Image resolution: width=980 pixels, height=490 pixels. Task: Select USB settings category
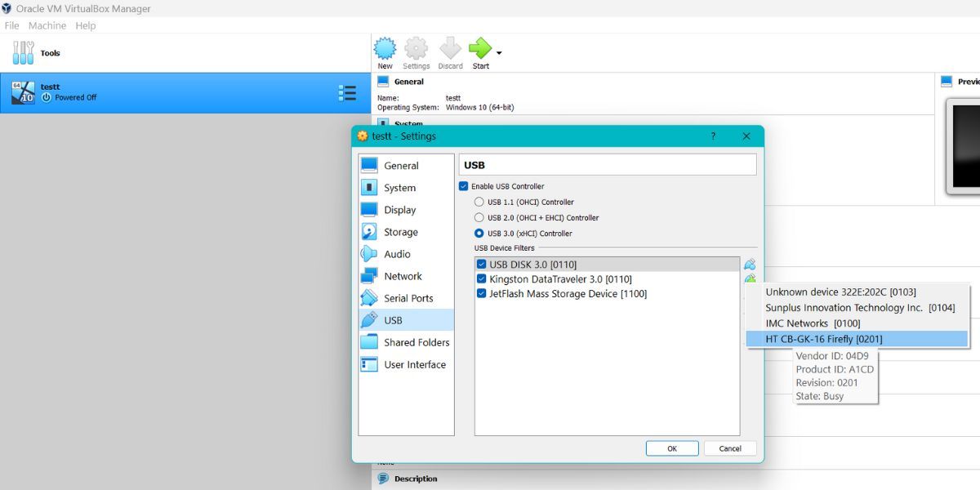406,320
